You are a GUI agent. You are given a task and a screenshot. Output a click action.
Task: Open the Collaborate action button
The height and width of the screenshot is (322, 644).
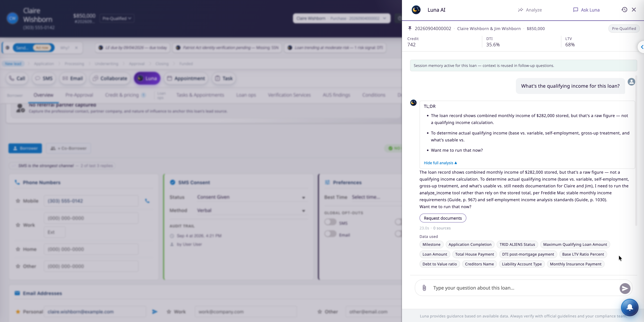110,78
